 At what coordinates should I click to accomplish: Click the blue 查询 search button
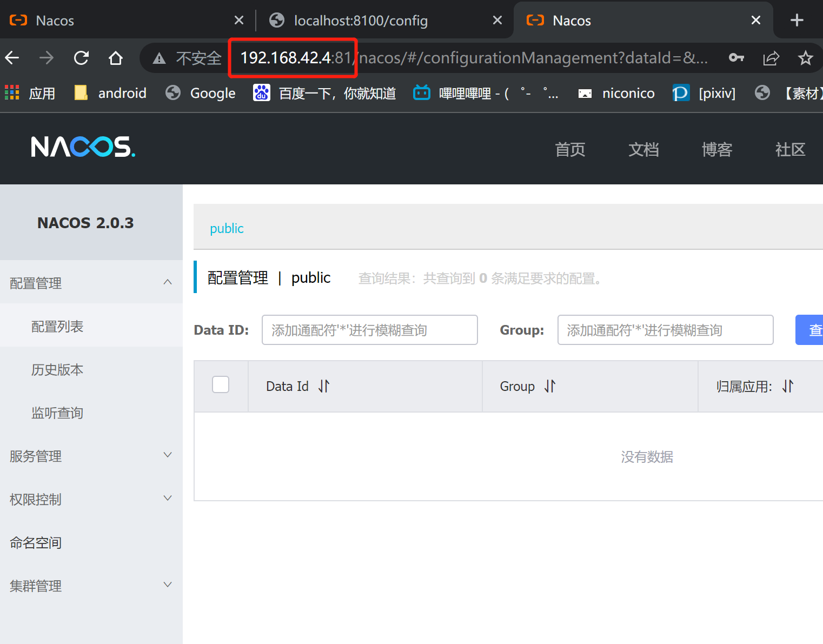click(809, 330)
